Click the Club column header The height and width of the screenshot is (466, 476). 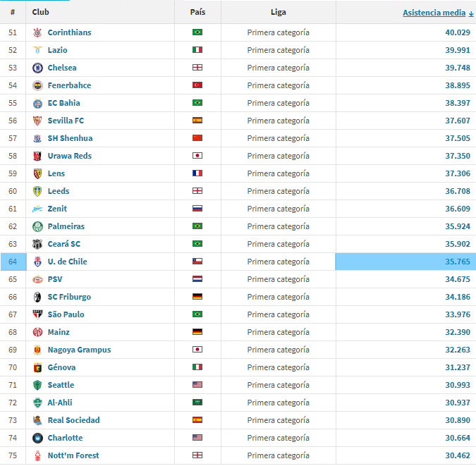40,12
